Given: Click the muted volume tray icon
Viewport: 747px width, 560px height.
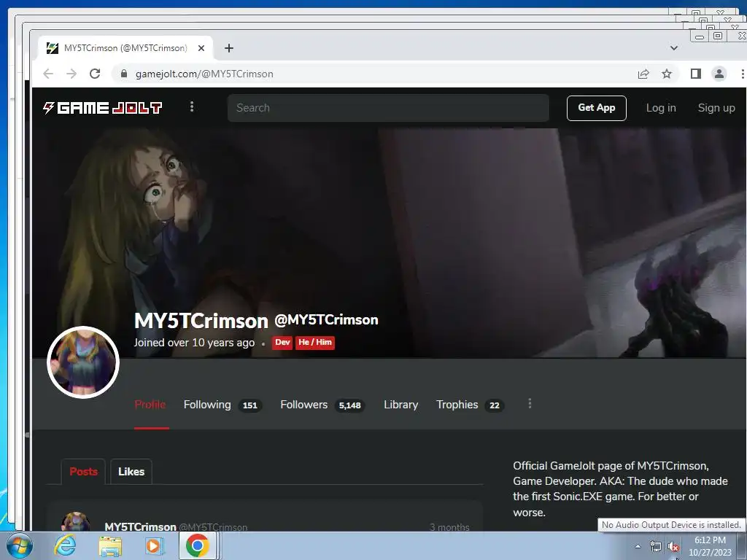Looking at the screenshot, I should (673, 547).
